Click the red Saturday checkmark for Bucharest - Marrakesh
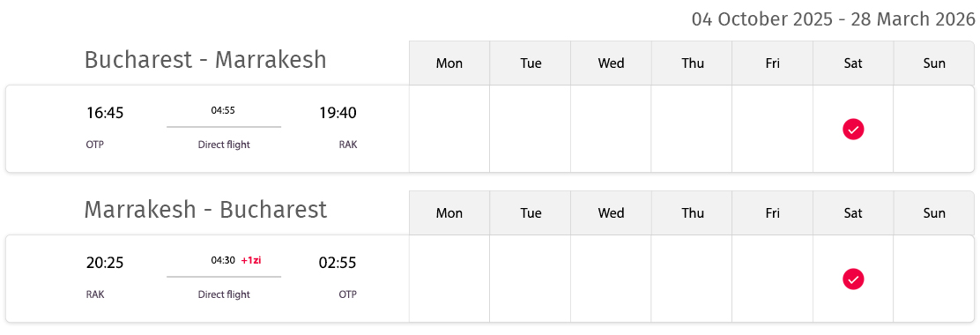 [853, 130]
